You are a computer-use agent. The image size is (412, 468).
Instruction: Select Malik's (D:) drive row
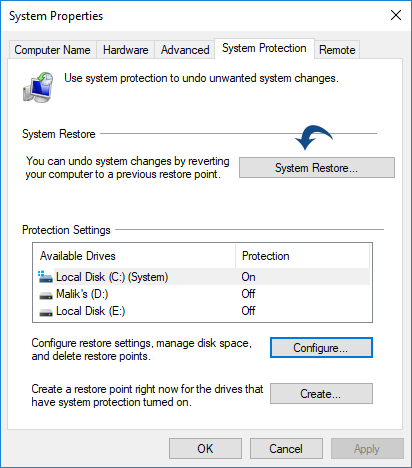click(203, 294)
